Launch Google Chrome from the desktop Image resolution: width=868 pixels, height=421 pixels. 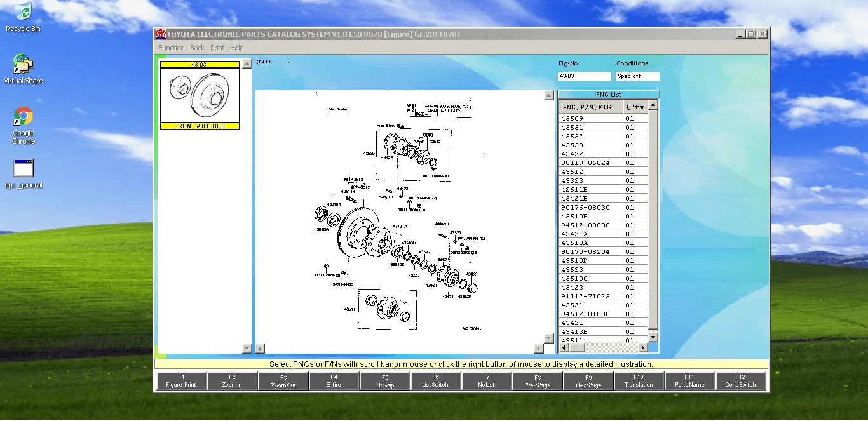click(x=24, y=125)
